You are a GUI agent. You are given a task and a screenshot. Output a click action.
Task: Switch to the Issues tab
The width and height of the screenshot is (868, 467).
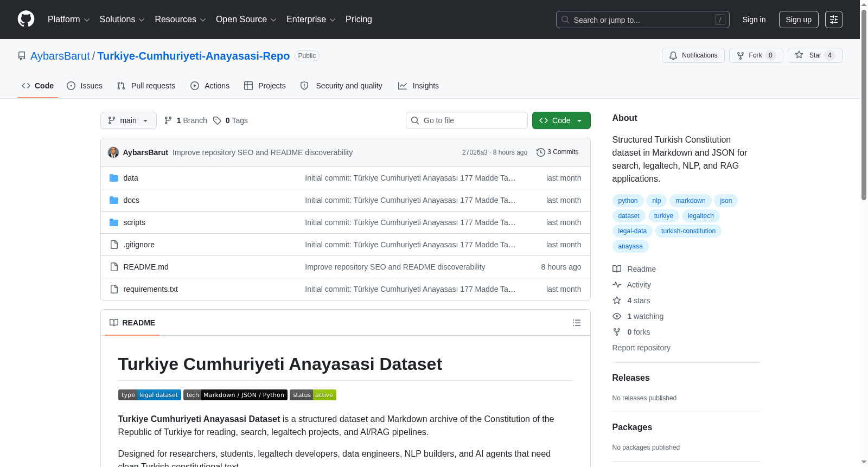pos(85,86)
